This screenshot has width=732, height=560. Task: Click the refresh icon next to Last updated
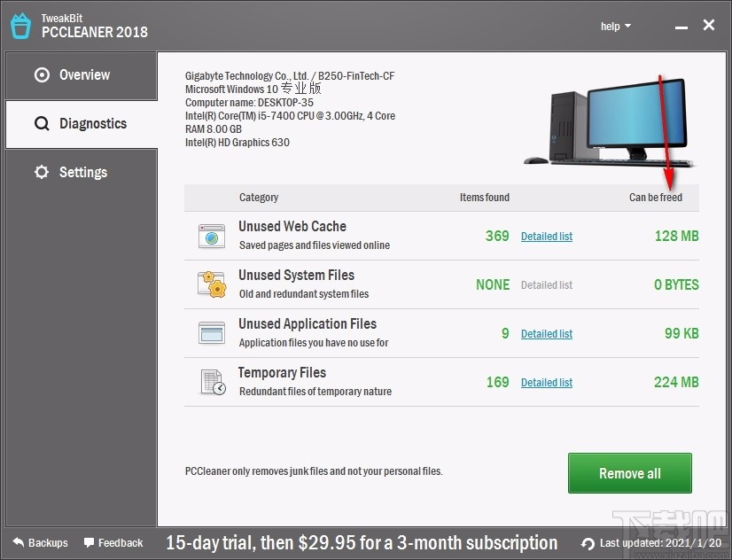coord(586,543)
